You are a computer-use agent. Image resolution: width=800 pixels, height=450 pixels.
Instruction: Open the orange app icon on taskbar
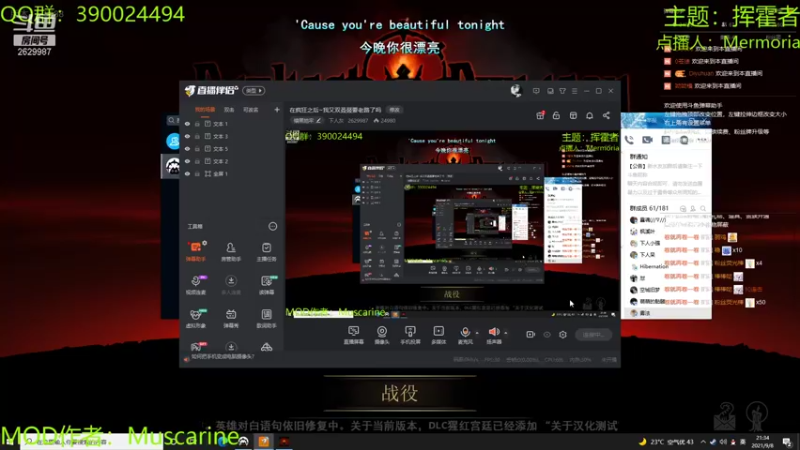(264, 441)
